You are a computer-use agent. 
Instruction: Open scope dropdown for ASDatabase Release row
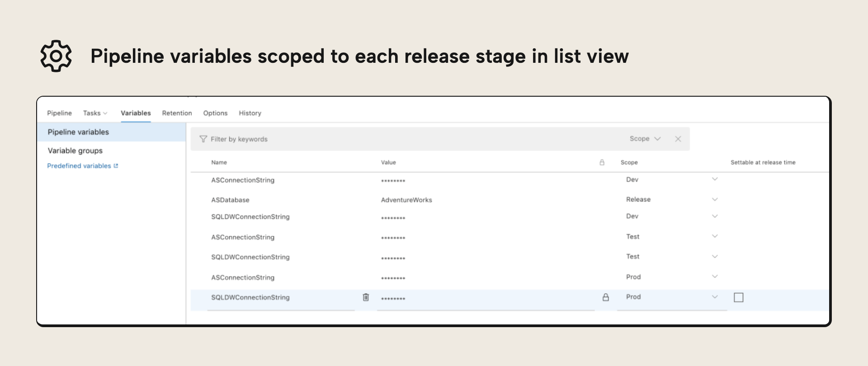pos(715,199)
